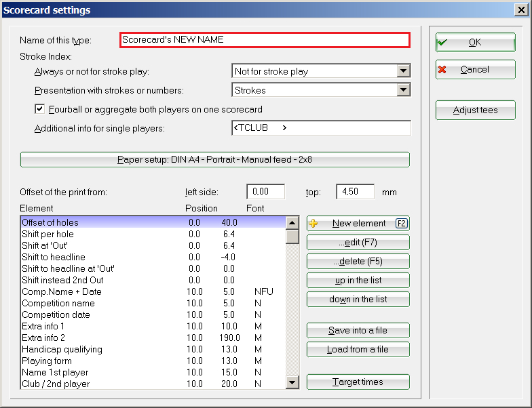Click the Additional info for single players field
Image resolution: width=532 pixels, height=408 pixels.
[320, 128]
